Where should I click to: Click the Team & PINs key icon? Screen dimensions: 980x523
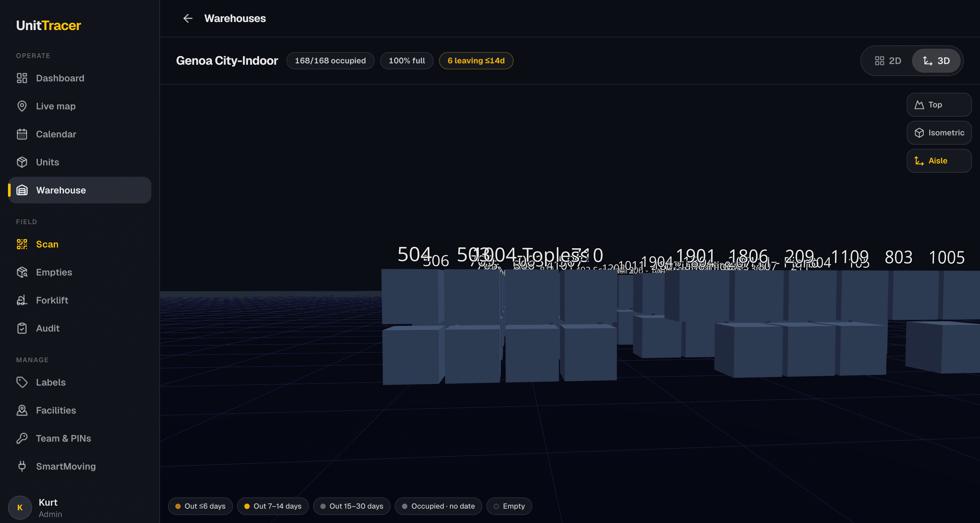(x=22, y=438)
